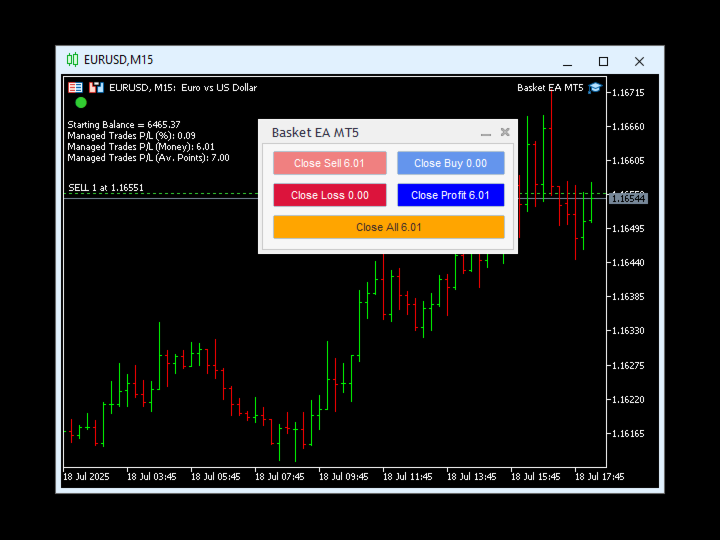Click the Basket EA graduation cap icon
The height and width of the screenshot is (540, 720).
pos(595,87)
